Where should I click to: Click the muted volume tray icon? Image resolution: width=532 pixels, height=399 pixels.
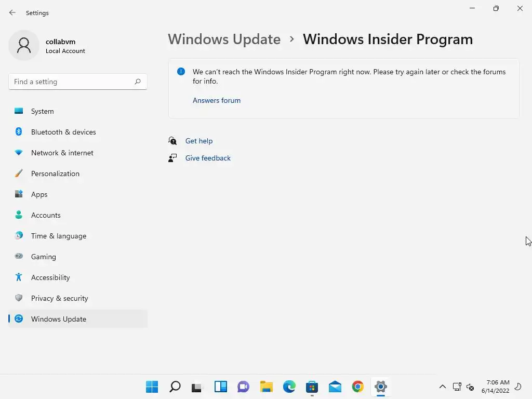click(470, 387)
